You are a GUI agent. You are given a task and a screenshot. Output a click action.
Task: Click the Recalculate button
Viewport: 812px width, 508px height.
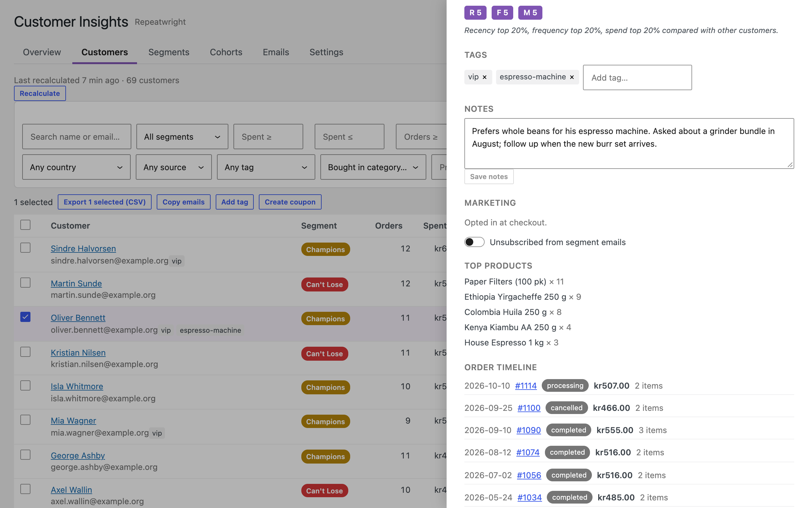tap(40, 93)
